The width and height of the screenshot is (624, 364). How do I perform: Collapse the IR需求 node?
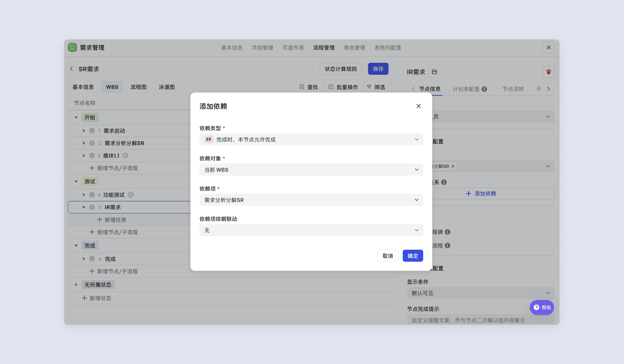[x=84, y=207]
